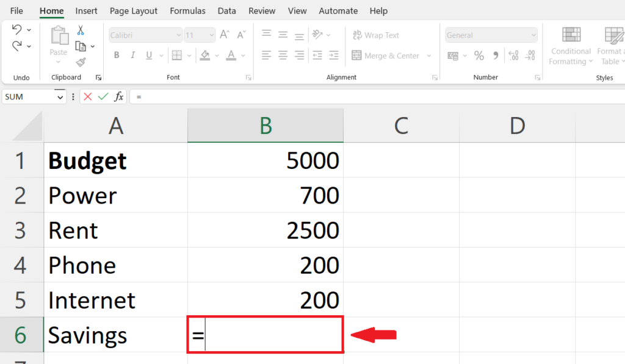Open Conditional Formatting menu
This screenshot has width=625, height=364.
pyautogui.click(x=571, y=46)
